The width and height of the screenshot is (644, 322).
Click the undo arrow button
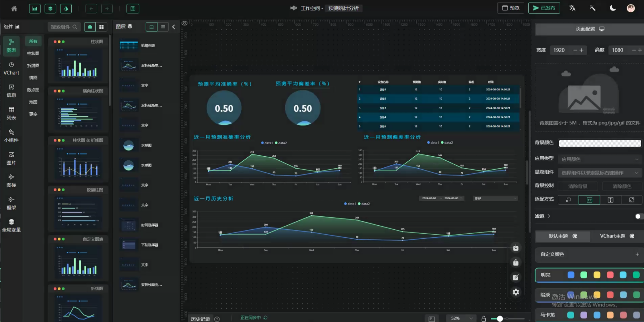[x=91, y=8]
